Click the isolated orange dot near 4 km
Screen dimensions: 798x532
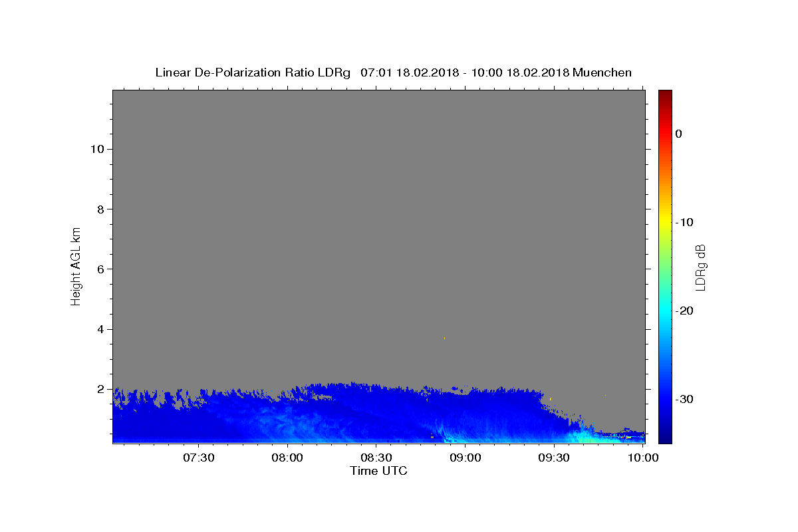pyautogui.click(x=444, y=338)
